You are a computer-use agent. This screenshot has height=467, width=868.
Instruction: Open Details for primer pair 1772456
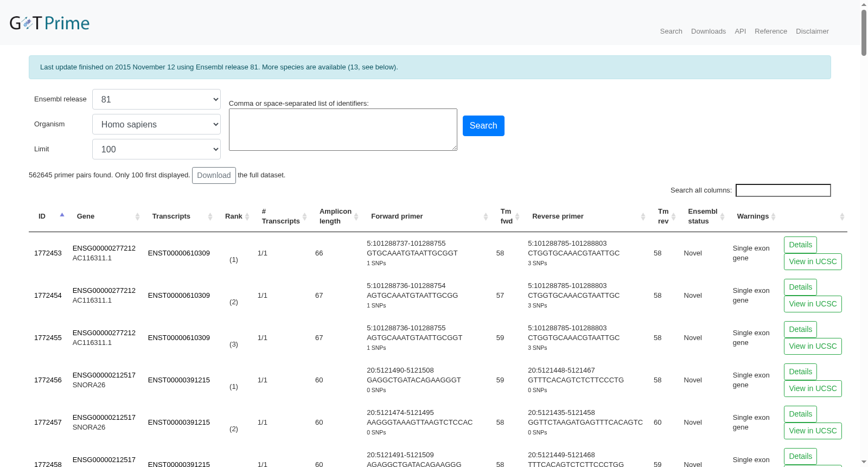tap(800, 372)
